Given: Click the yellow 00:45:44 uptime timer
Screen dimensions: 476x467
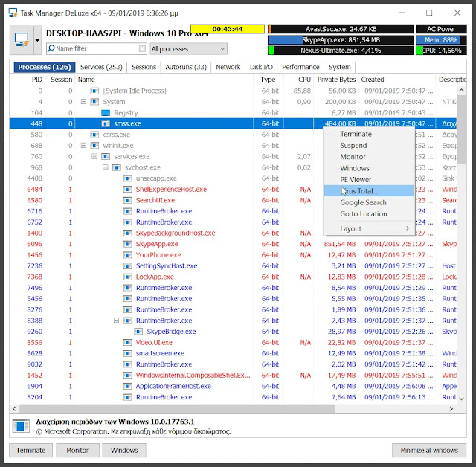Looking at the screenshot, I should coord(228,29).
